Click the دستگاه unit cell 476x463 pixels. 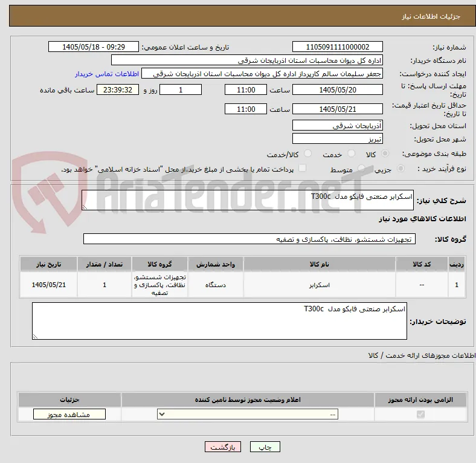[216, 285]
